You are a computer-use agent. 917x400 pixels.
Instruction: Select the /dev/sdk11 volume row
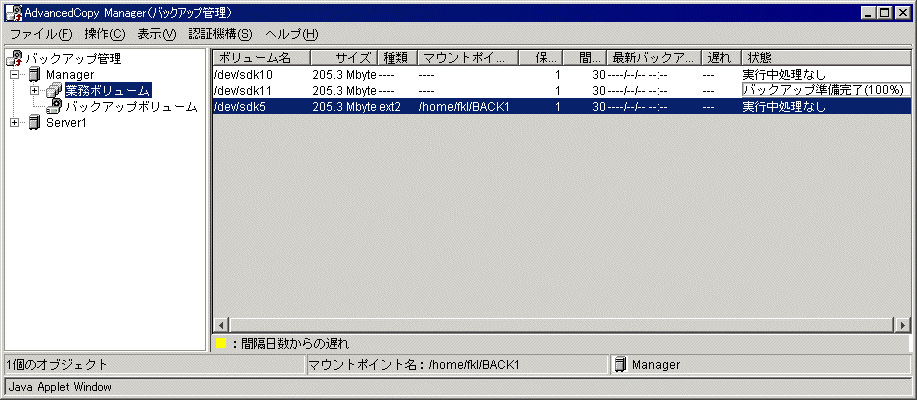561,91
